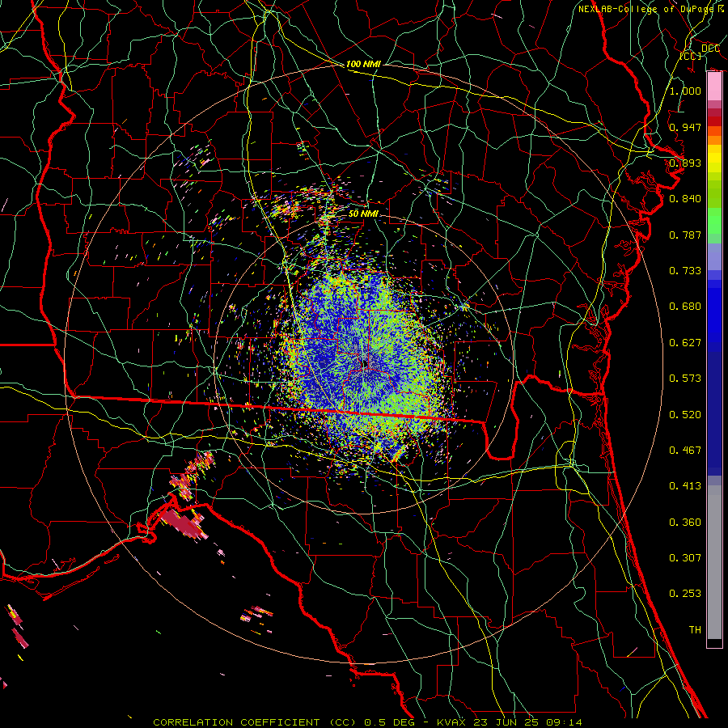Pick the red segment of the color bar
728x728 pixels.
click(x=714, y=121)
